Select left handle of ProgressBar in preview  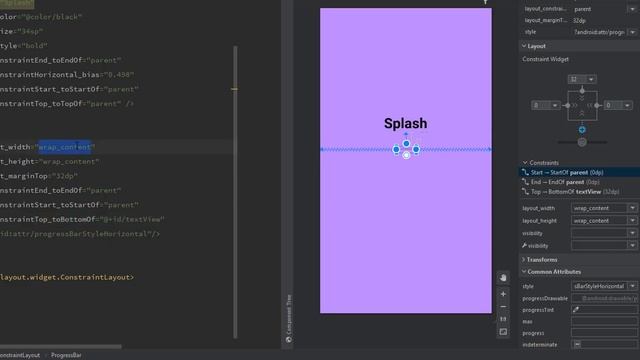click(396, 150)
